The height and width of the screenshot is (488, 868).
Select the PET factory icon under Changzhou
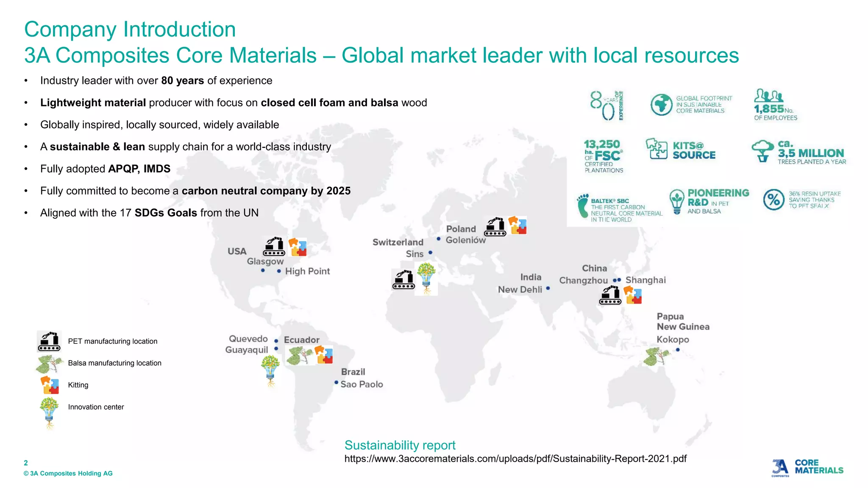tap(610, 295)
